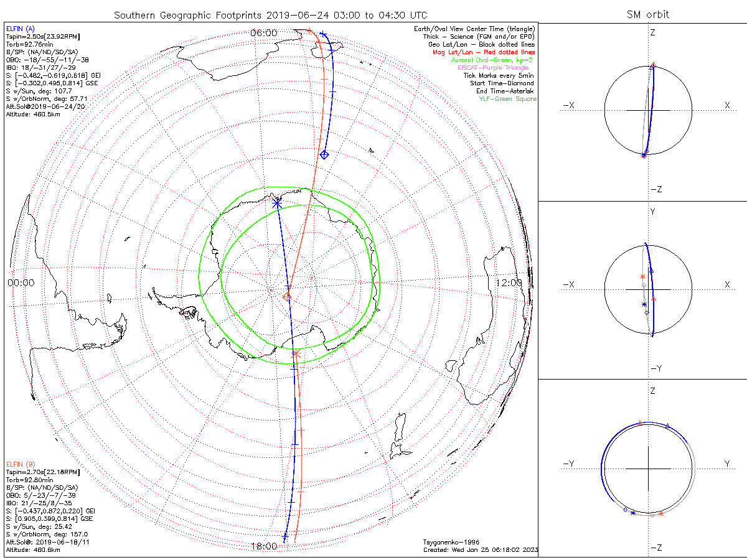This screenshot has width=747, height=560.
Task: Click the '18:00' local time label
Action: (x=263, y=546)
